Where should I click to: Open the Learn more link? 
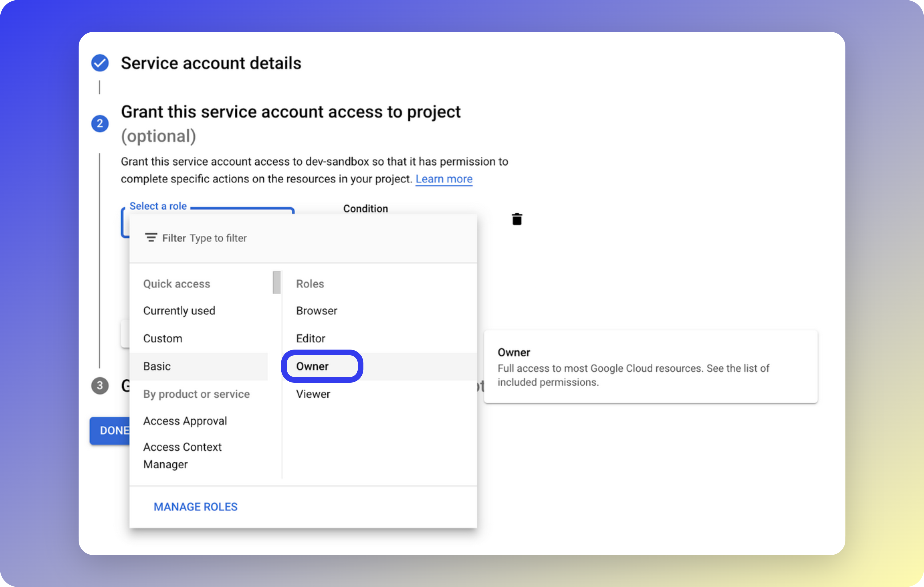pos(444,179)
